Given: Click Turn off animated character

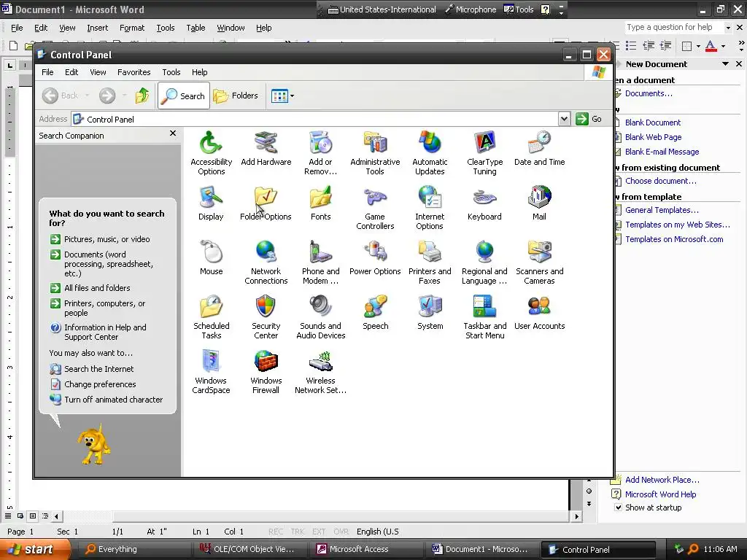Looking at the screenshot, I should (107, 400).
